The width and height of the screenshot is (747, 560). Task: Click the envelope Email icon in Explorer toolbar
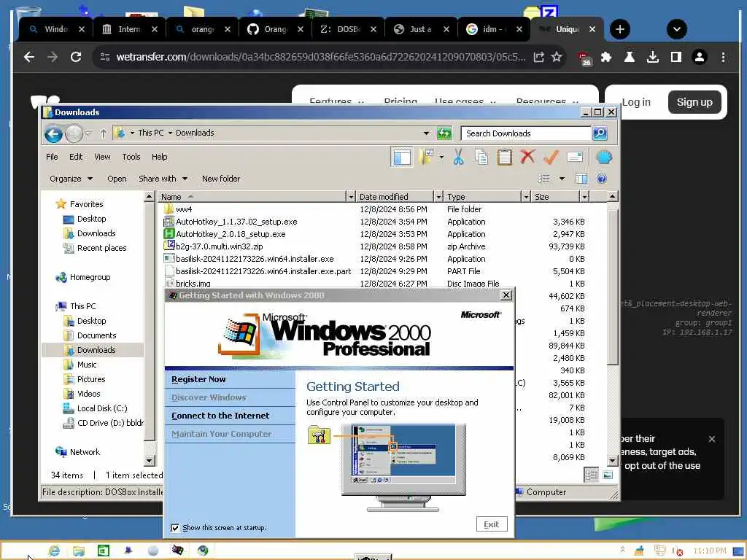point(575,157)
